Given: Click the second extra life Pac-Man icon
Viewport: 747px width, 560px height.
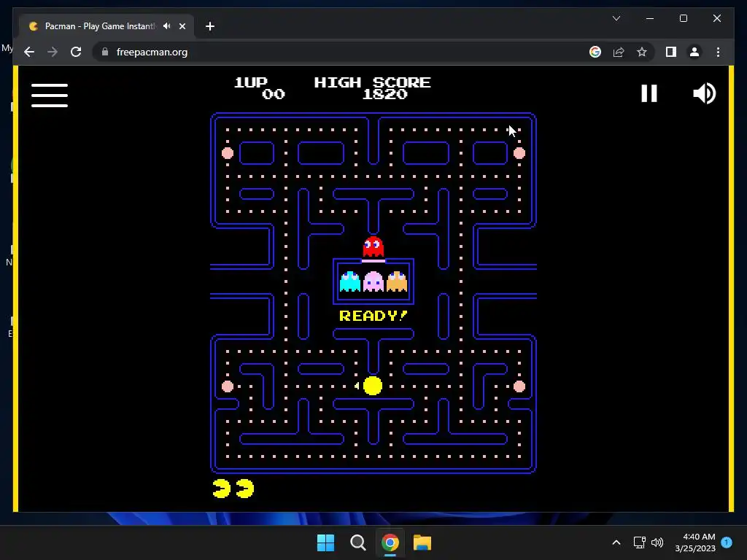Looking at the screenshot, I should [x=245, y=489].
